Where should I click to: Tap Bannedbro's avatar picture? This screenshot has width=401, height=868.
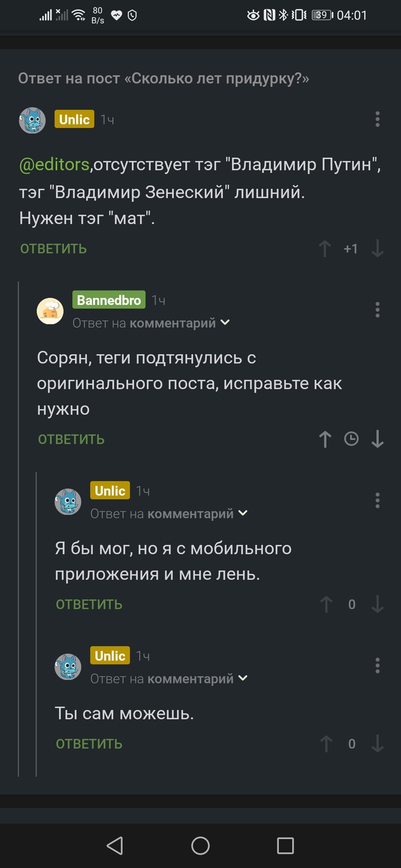[x=50, y=311]
